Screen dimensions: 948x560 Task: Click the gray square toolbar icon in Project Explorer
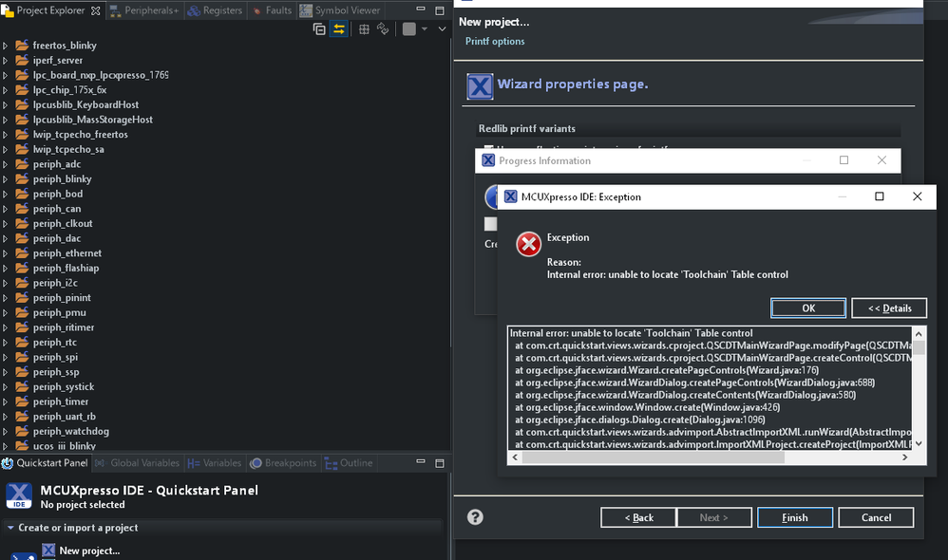point(409,29)
